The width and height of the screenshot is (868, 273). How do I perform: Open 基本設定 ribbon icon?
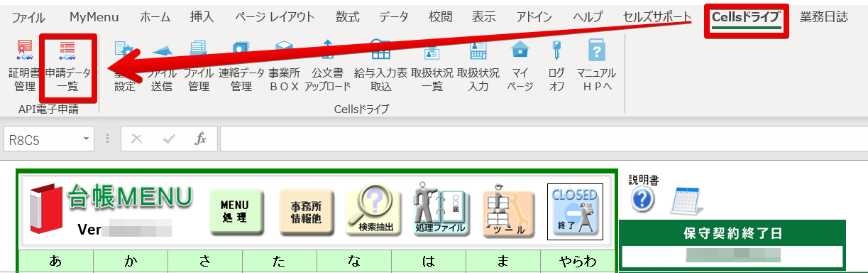(124, 66)
